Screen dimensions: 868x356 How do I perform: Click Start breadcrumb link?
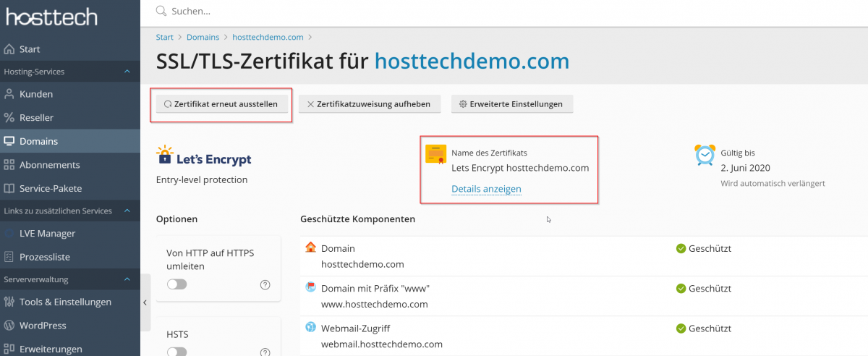pyautogui.click(x=164, y=36)
